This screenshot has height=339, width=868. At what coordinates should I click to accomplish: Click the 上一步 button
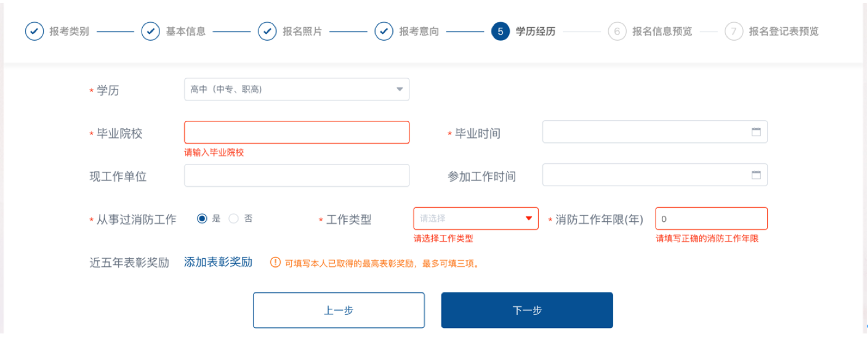(339, 310)
